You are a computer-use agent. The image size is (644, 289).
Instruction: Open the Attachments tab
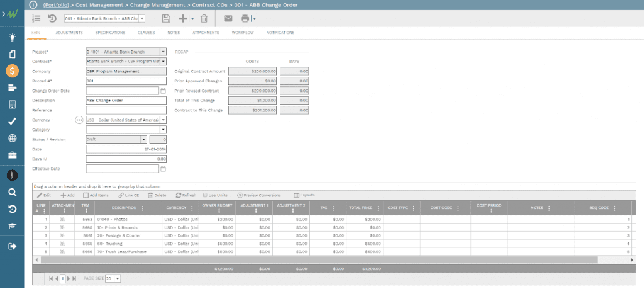(206, 33)
